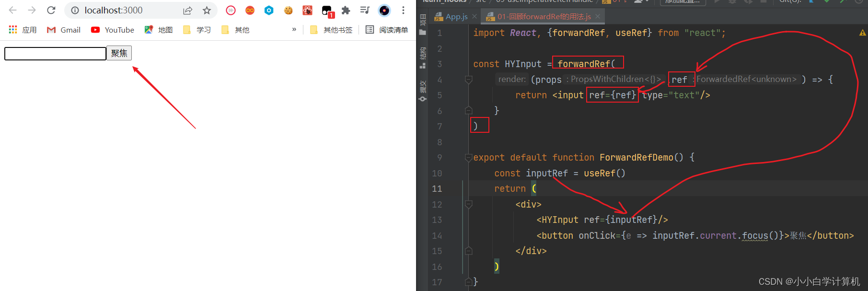This screenshot has width=868, height=291.
Task: Open media controls in Chrome toolbar
Action: [x=365, y=10]
